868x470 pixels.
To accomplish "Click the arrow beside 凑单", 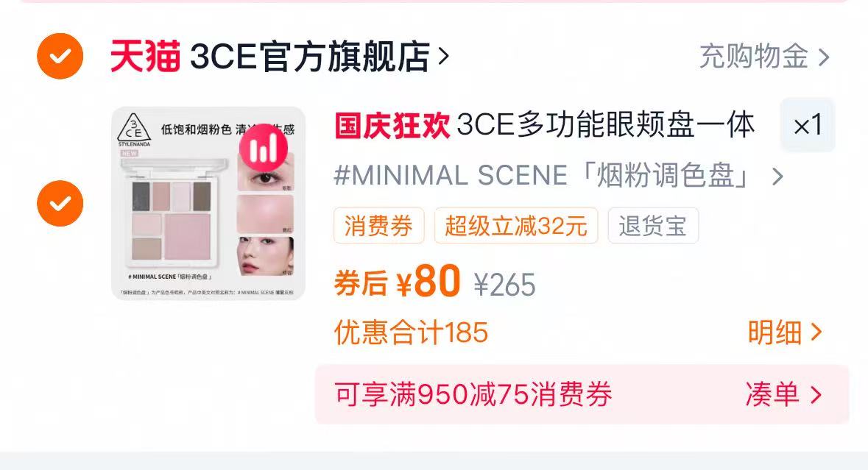I will click(x=816, y=394).
